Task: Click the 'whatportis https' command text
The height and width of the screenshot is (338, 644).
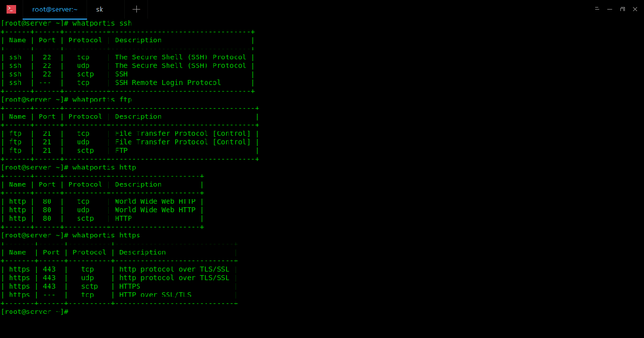Action: pyautogui.click(x=106, y=235)
